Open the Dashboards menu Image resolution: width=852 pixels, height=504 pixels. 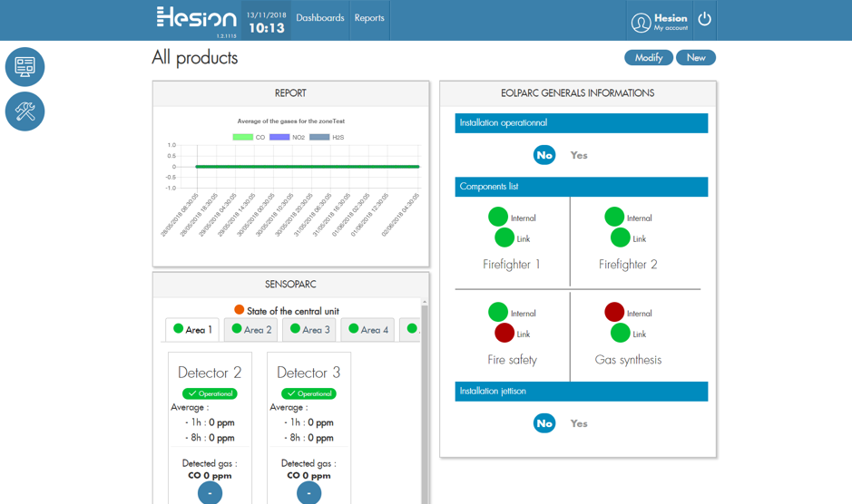click(x=320, y=18)
